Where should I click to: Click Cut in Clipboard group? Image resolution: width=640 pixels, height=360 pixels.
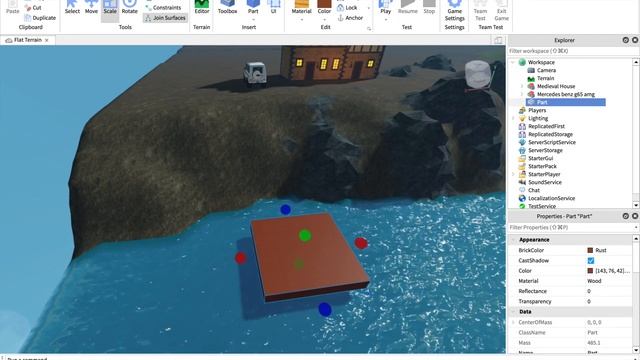(x=33, y=8)
